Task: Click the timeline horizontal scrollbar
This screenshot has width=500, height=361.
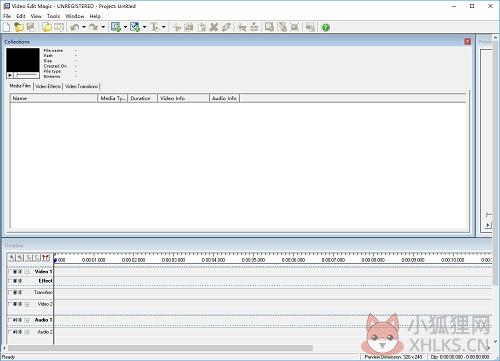Action: [x=160, y=348]
